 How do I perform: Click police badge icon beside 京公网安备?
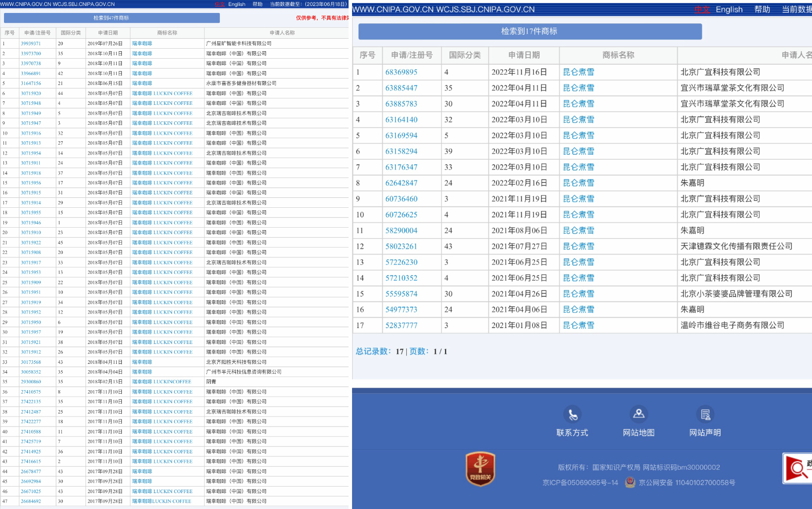[630, 482]
